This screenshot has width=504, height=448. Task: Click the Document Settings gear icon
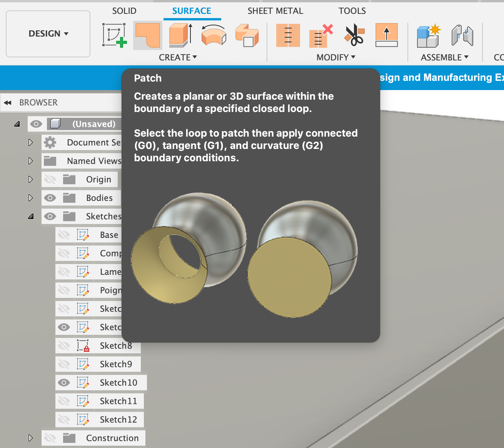(50, 142)
